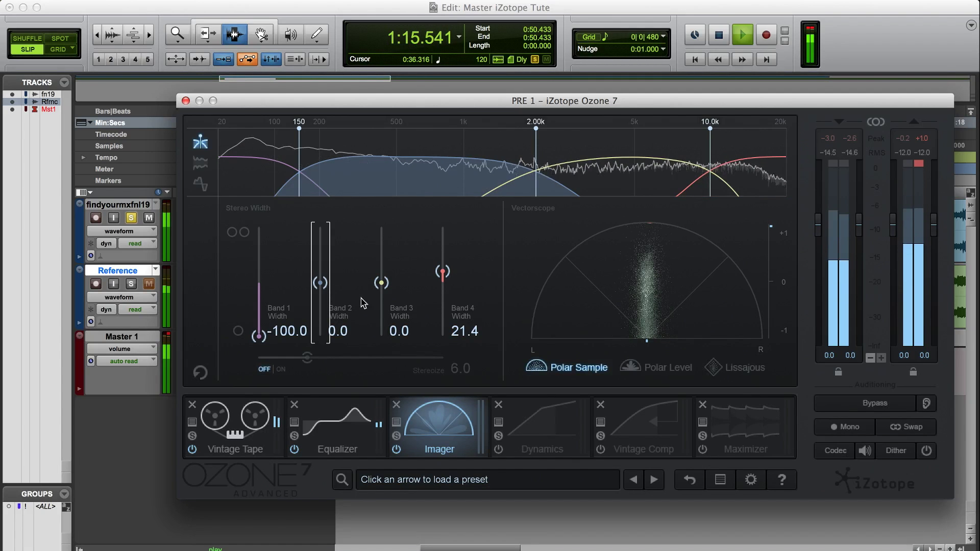Click the Ozone undo history arrow
The height and width of the screenshot is (551, 980).
point(690,480)
